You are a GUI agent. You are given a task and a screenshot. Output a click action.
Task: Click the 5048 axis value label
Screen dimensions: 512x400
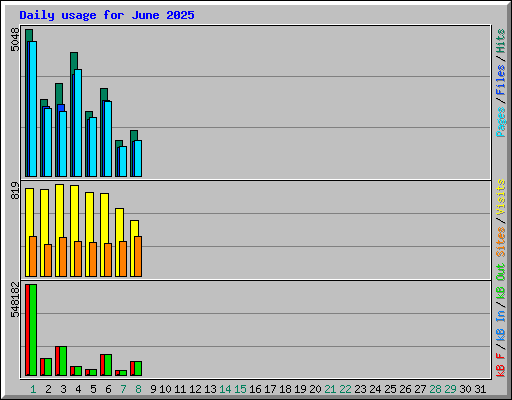pos(15,40)
